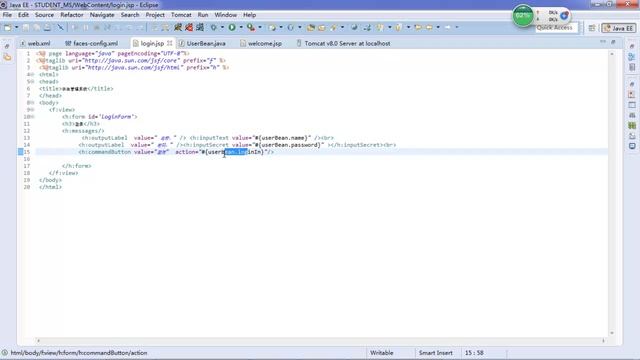The image size is (640, 360).
Task: Start Tomcat with the first cat icon
Action: 178,27
